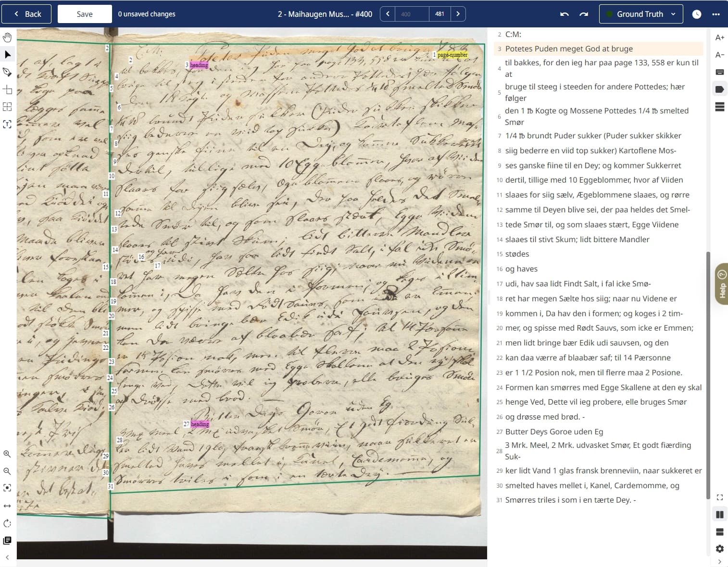The image size is (728, 567).
Task: Open the tags panel on the right
Action: [x=719, y=88]
